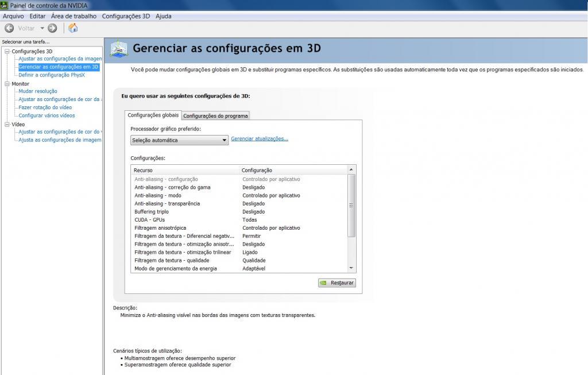This screenshot has width=588, height=375.
Task: Click the Back arrow icon
Action: pos(9,28)
